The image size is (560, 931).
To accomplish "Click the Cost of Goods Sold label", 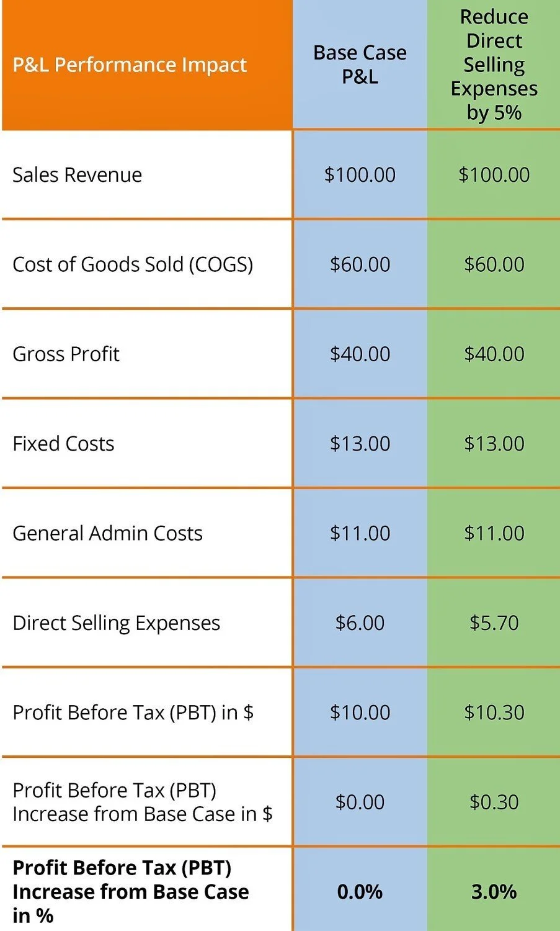I will (133, 264).
